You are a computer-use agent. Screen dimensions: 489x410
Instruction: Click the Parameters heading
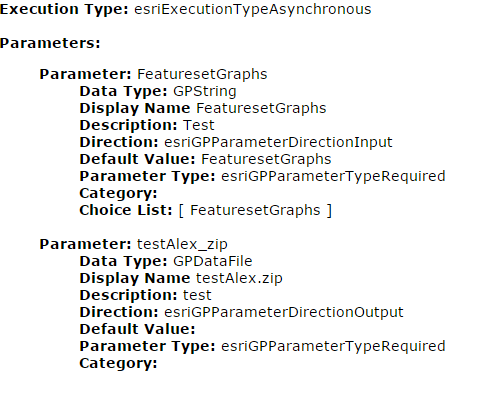click(x=50, y=43)
